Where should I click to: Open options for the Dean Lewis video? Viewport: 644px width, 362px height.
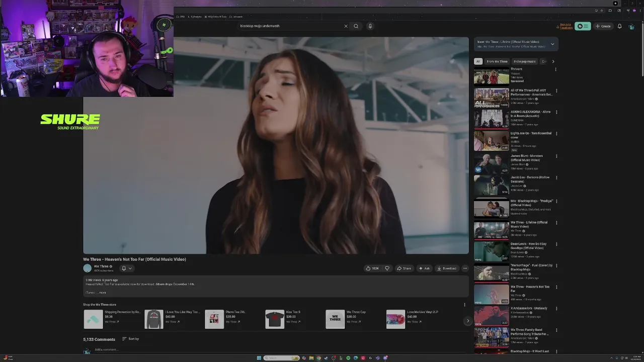(x=556, y=244)
